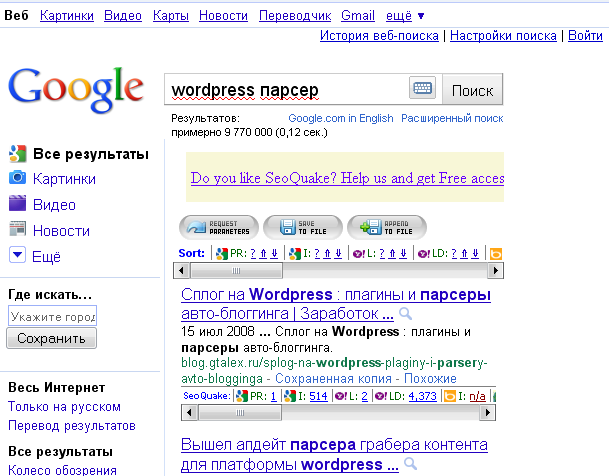This screenshot has width=609, height=476.
Task: Click Google icon beside PR: ? in Sort bar
Action: tap(222, 254)
